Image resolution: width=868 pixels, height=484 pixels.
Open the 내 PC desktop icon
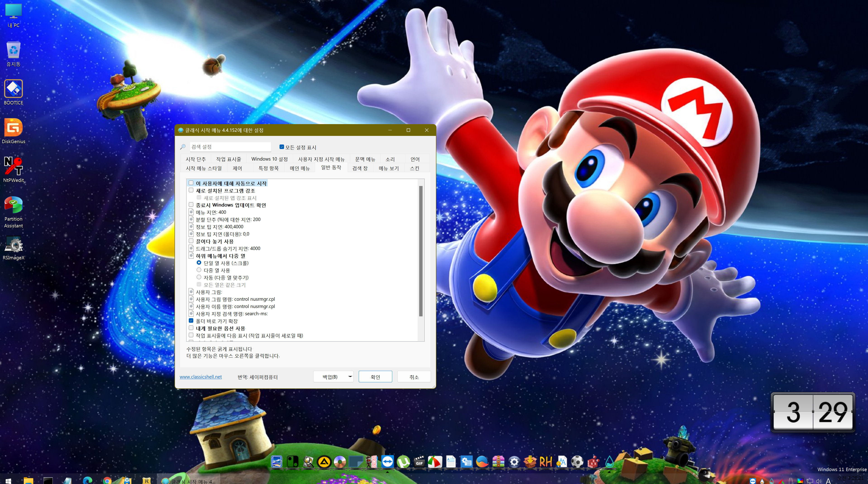coord(14,16)
